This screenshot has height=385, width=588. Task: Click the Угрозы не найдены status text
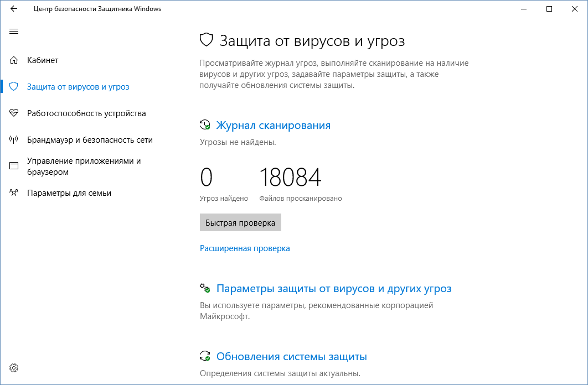click(x=238, y=142)
